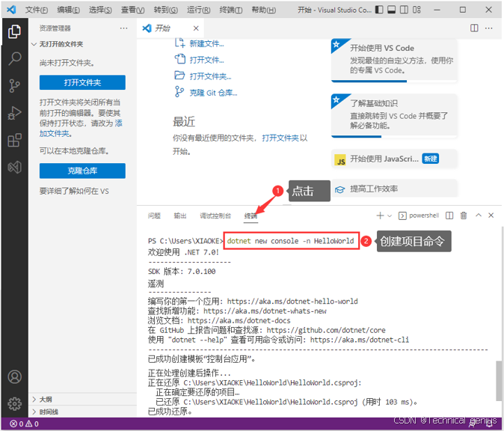Open the terminal launch profile dropdown arrow

(x=390, y=215)
